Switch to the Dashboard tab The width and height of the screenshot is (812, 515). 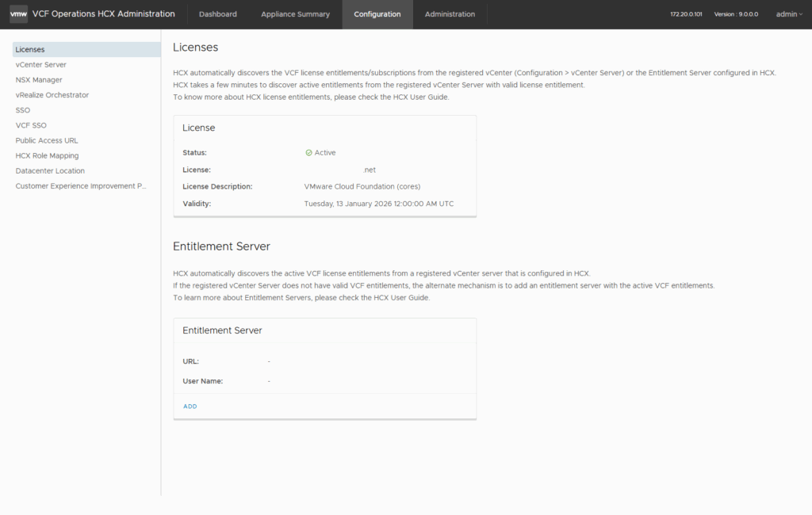coord(218,14)
